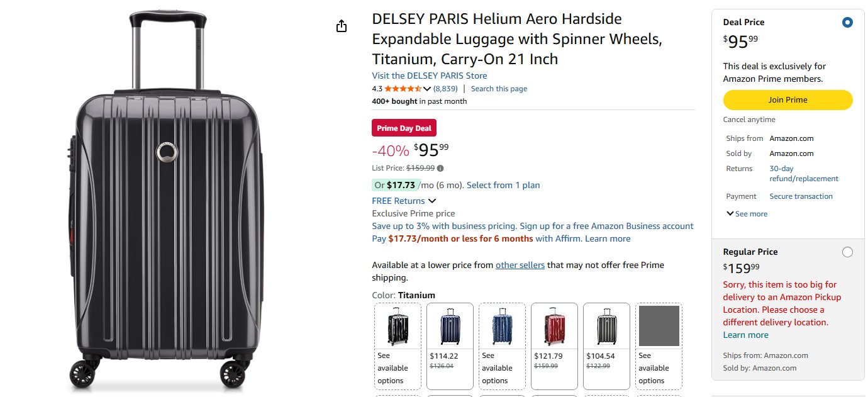Click the share icon beside product image
The height and width of the screenshot is (397, 868).
click(342, 26)
